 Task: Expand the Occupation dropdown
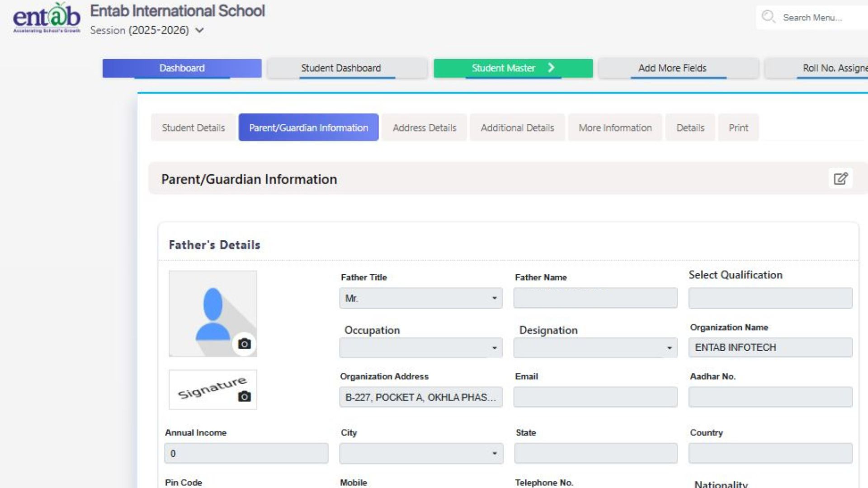[x=420, y=347]
